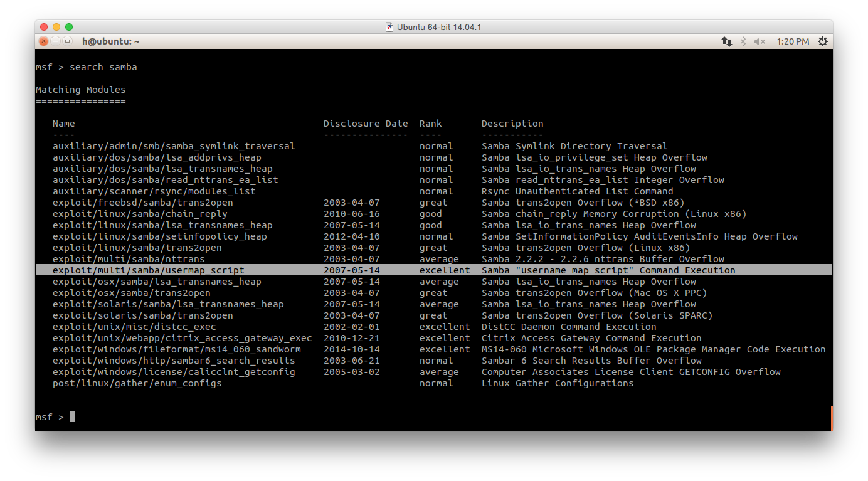
Task: Click exploit/unix/misc/distcc_exec module name
Action: point(134,327)
